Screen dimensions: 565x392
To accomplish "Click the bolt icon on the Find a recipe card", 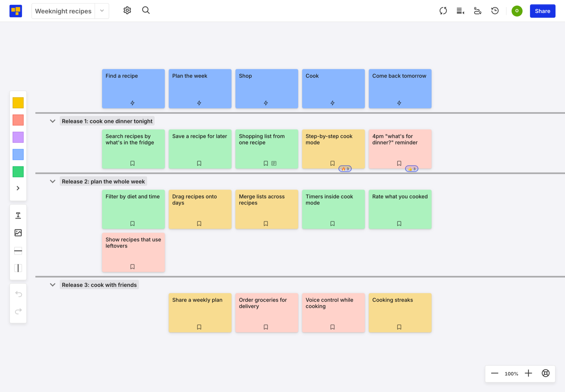I will [x=132, y=103].
